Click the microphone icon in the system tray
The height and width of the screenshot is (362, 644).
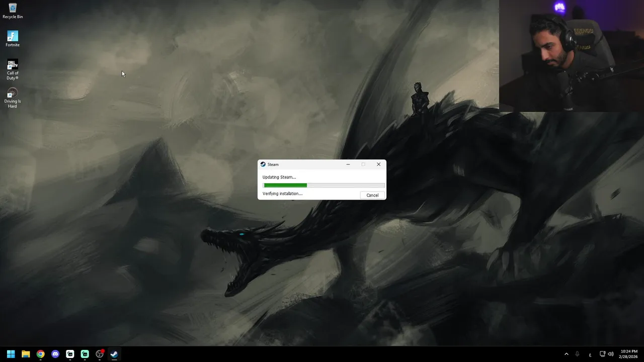pos(577,354)
